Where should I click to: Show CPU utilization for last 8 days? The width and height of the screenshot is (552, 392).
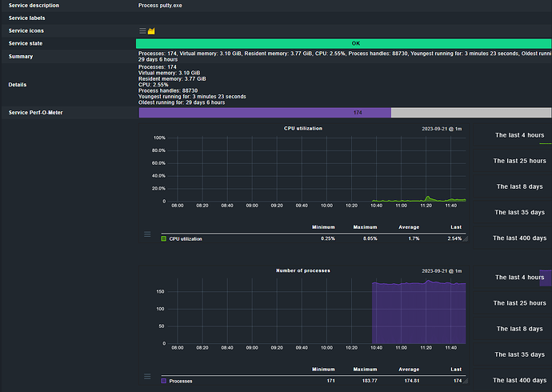coord(518,186)
